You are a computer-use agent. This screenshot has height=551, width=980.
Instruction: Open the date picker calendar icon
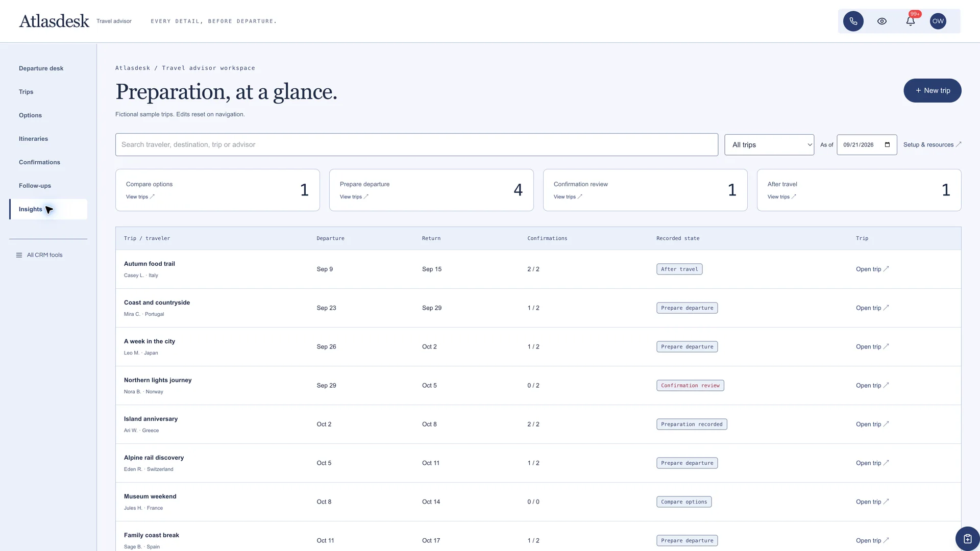pyautogui.click(x=887, y=144)
